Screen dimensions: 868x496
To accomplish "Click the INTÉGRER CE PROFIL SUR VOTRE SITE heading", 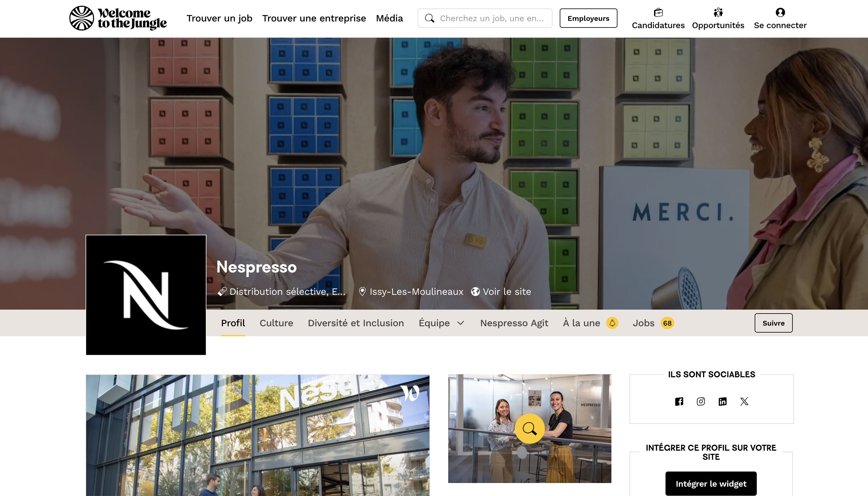I will coord(711,453).
